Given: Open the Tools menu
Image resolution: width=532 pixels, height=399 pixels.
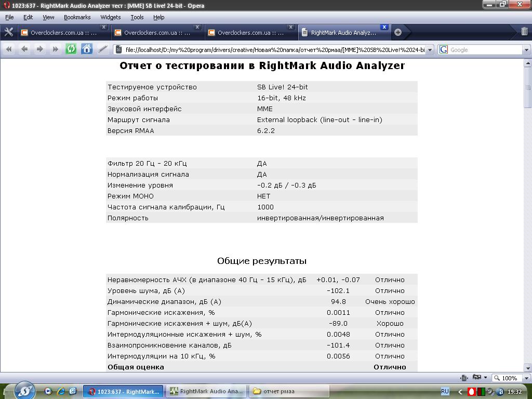Looking at the screenshot, I should (x=137, y=17).
